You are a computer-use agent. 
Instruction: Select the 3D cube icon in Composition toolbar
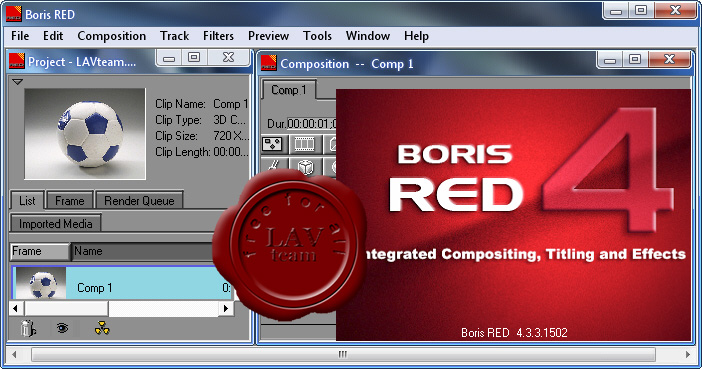(305, 167)
